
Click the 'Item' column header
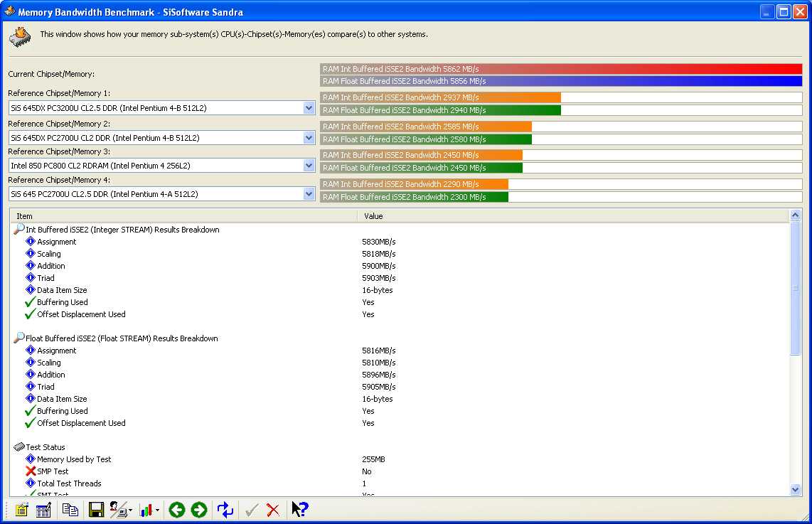(184, 216)
